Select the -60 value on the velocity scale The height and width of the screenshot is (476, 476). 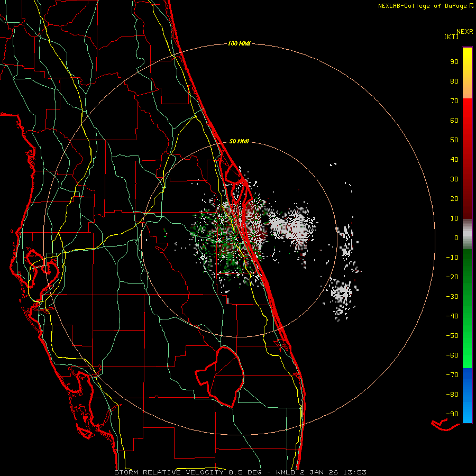click(x=452, y=355)
